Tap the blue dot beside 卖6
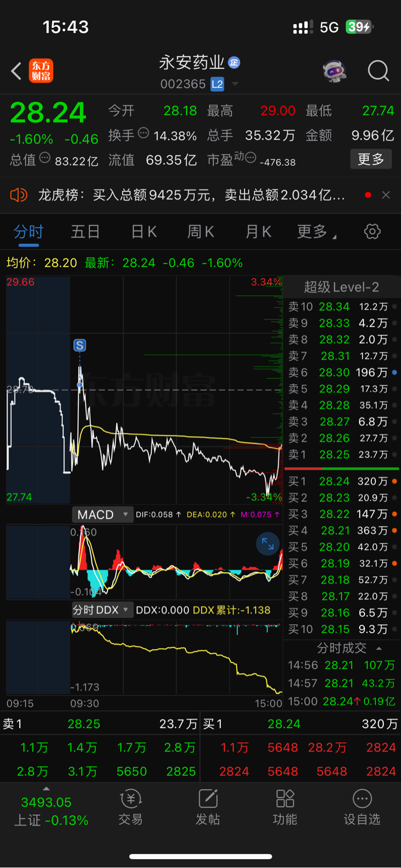This screenshot has height=868, width=401. pos(394,373)
